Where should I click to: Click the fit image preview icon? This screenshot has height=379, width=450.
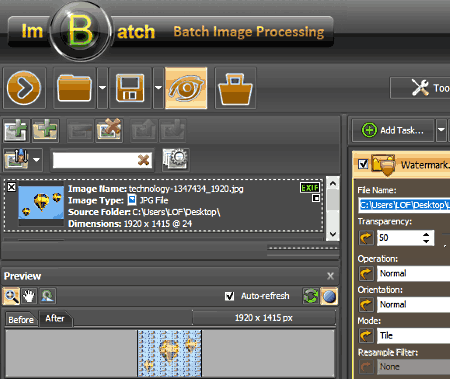pos(48,296)
